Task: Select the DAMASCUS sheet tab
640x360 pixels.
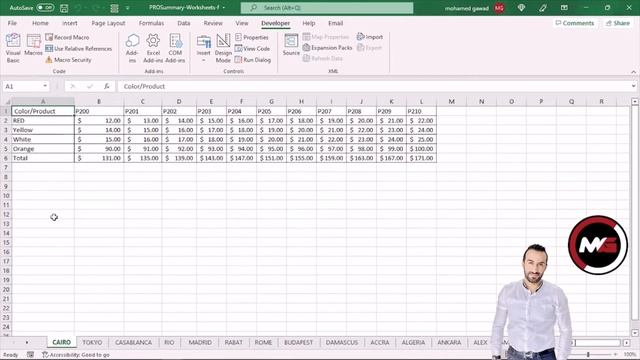Action: (x=342, y=342)
